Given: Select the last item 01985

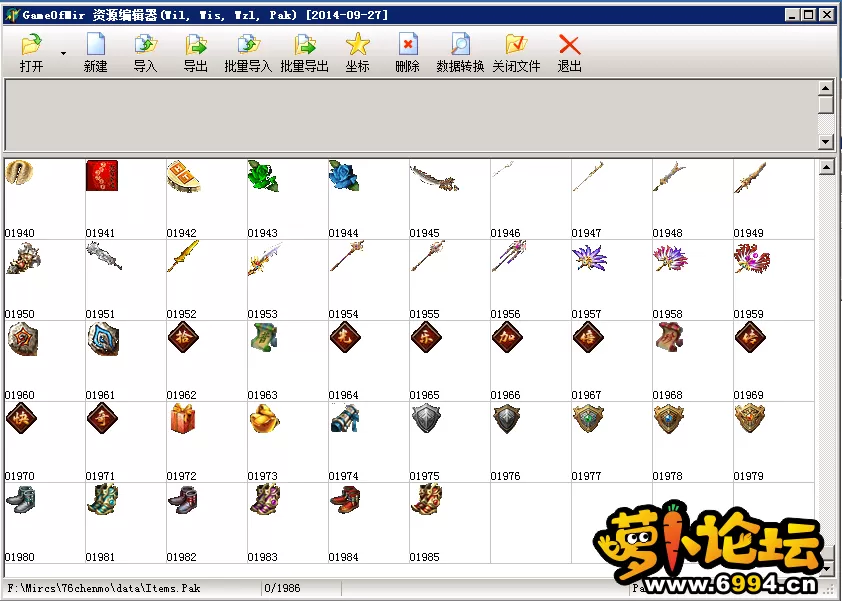Looking at the screenshot, I should point(426,499).
